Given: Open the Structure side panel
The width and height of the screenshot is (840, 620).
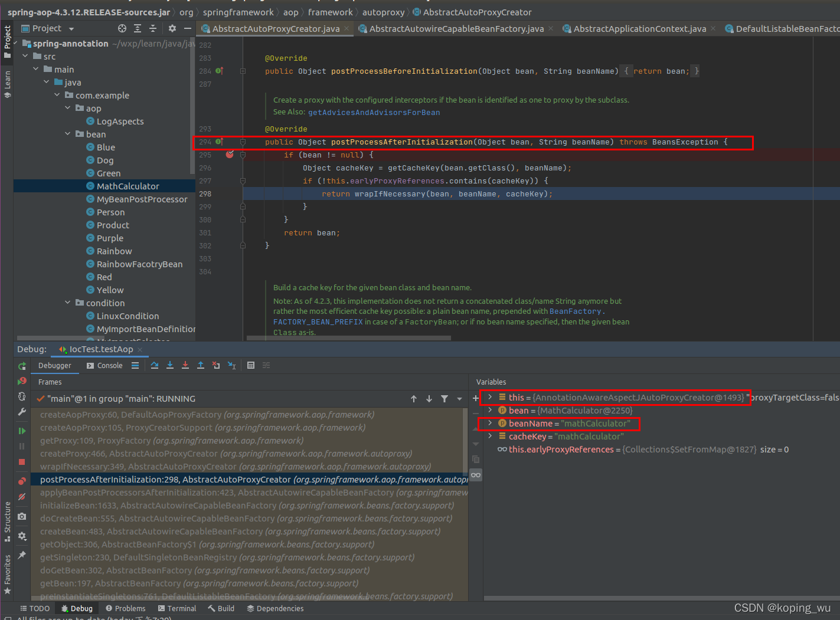Looking at the screenshot, I should (x=7, y=521).
